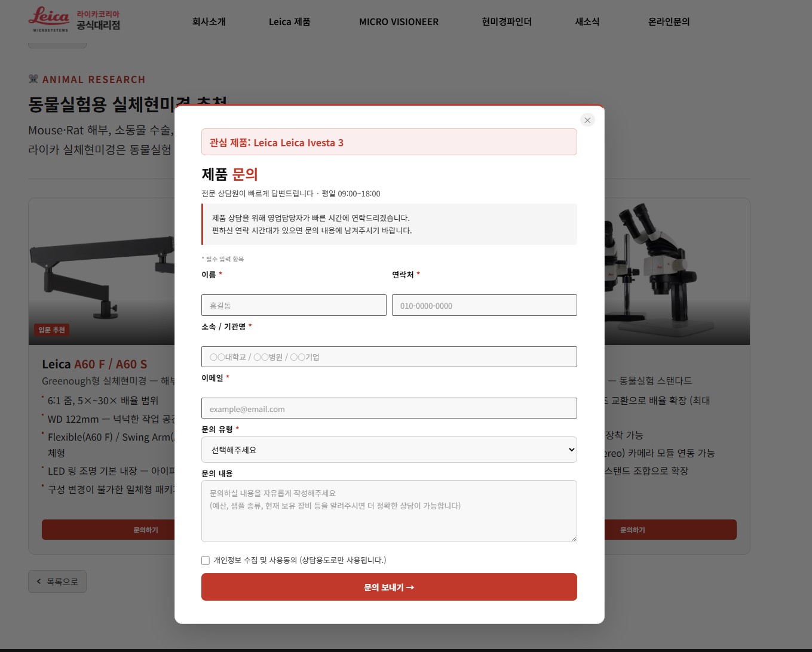Click the 관심 제품: Leica Leica Ivesta 3 banner
The image size is (812, 652).
pos(389,142)
